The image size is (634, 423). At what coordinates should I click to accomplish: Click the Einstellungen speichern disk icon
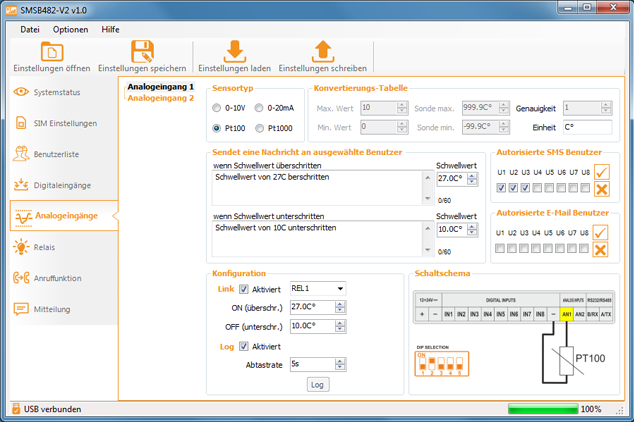coord(142,51)
